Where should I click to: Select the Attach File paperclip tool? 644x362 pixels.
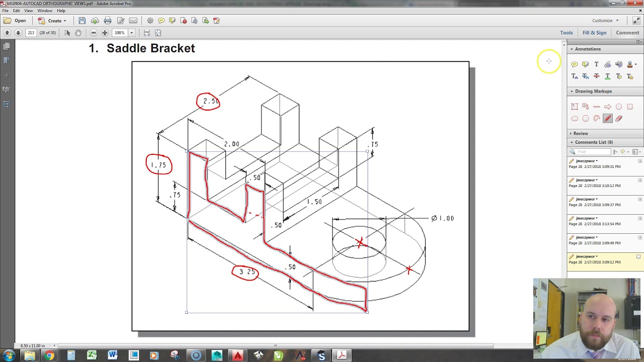[x=607, y=64]
